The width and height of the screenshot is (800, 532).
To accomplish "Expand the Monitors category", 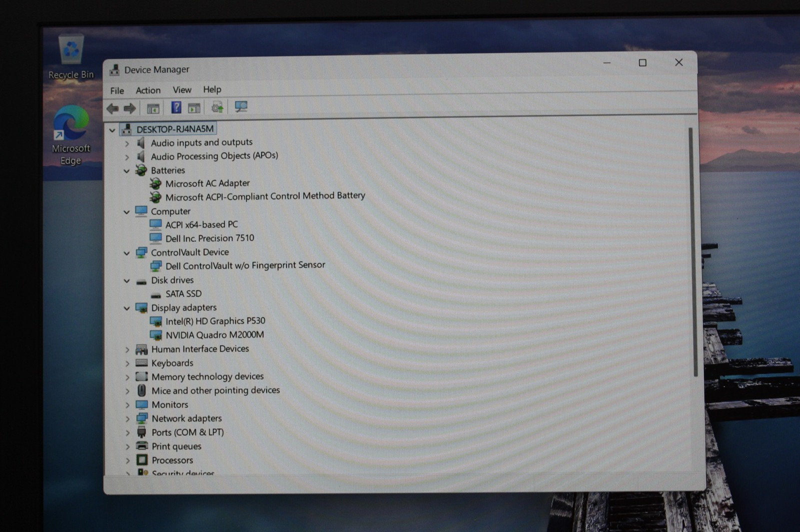I will click(127, 405).
